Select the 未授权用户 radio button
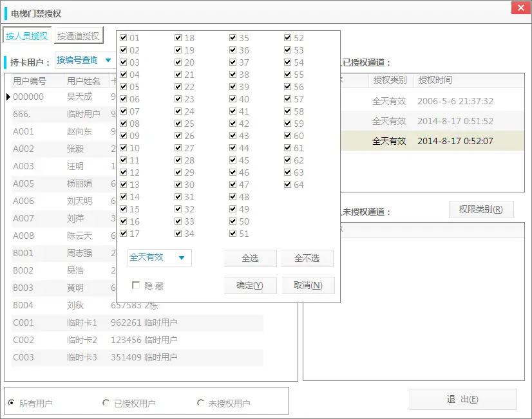 pos(201,400)
